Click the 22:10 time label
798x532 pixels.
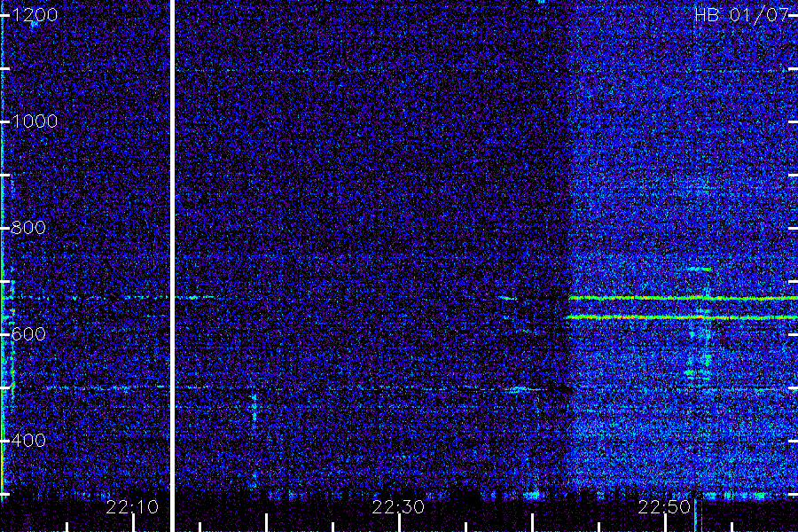coord(132,507)
